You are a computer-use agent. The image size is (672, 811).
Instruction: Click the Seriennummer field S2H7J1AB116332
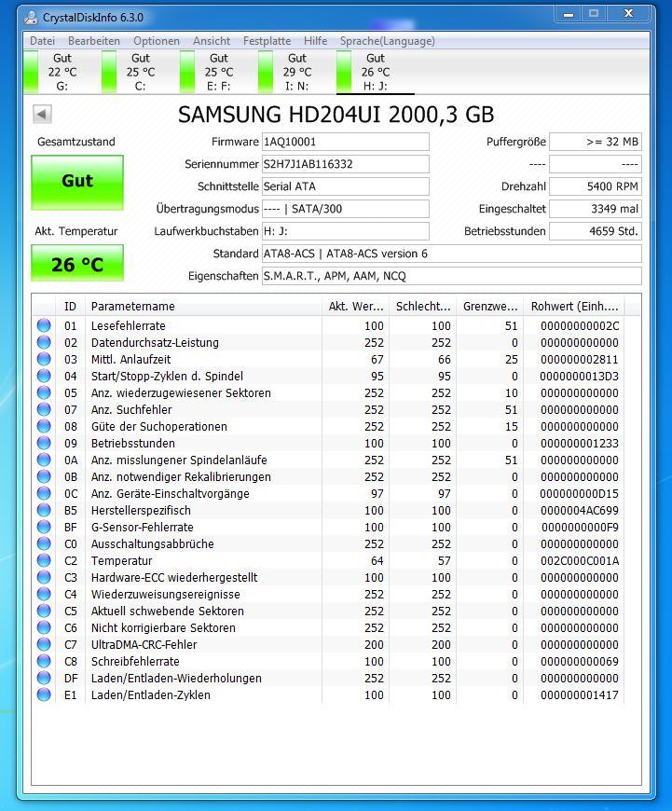coord(346,164)
